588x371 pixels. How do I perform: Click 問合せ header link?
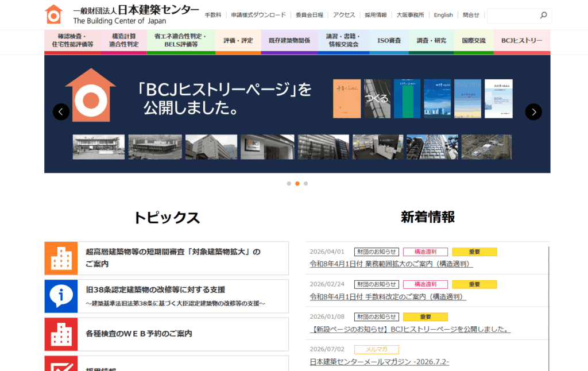[471, 15]
